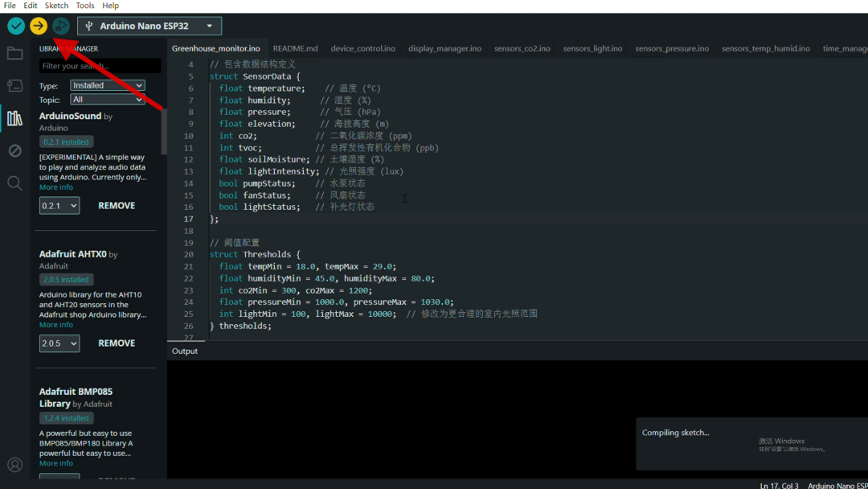
Task: Click the Verify sketch checkmark button
Action: pos(16,26)
